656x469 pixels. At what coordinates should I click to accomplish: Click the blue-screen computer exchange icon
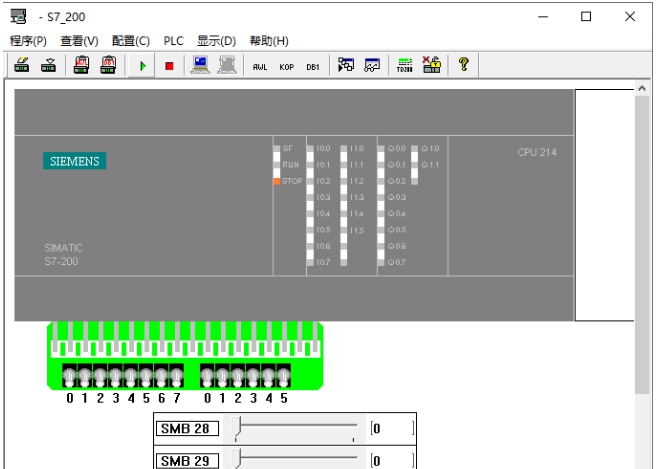pyautogui.click(x=200, y=65)
